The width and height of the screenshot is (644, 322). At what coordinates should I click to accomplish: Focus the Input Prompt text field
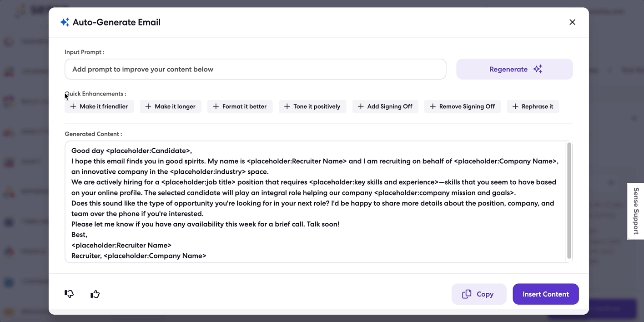click(x=255, y=69)
